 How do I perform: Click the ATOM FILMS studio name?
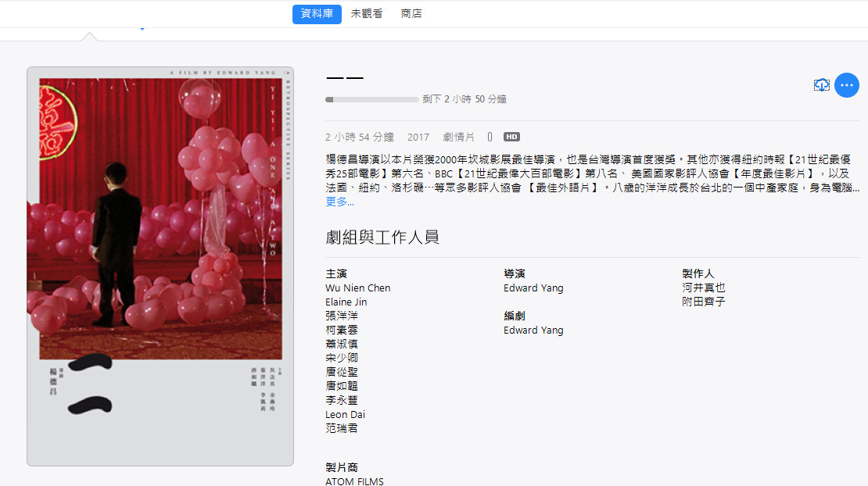coord(354,481)
